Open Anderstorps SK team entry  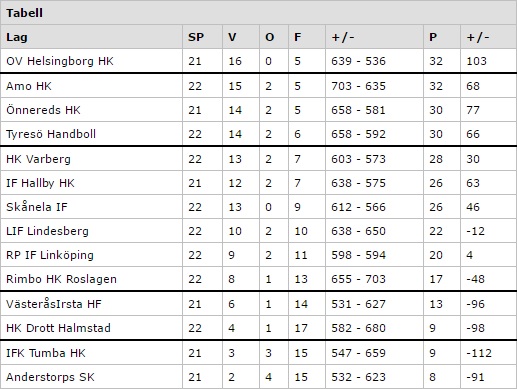click(50, 377)
